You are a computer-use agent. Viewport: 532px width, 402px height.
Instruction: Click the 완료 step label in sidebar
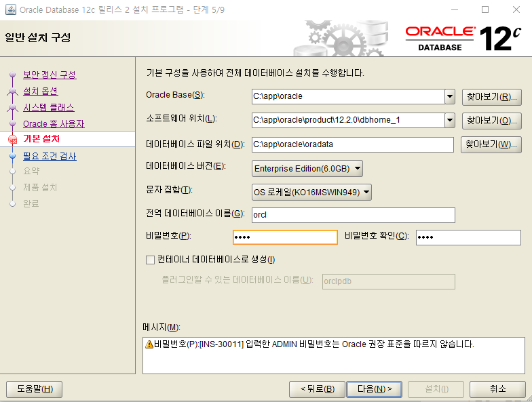click(31, 203)
